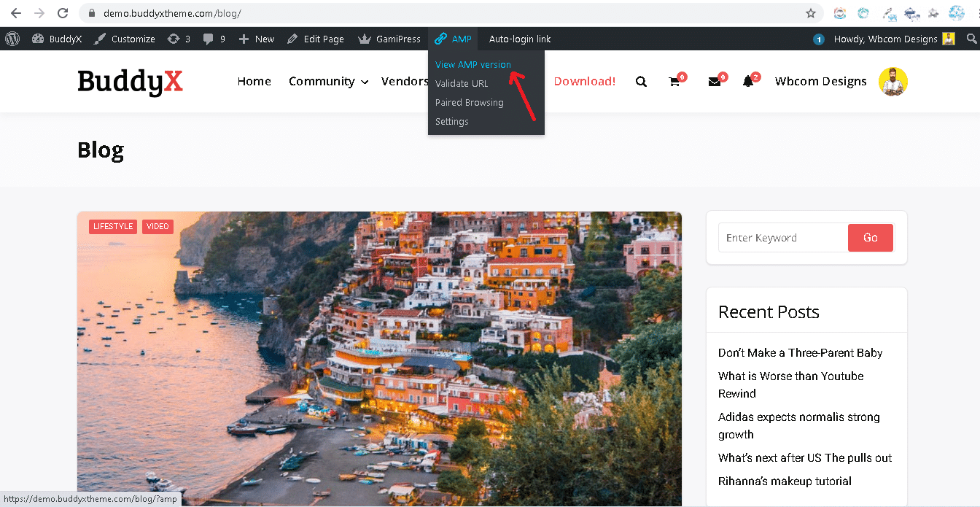Click the fourth browser extension icon

pyautogui.click(x=911, y=13)
